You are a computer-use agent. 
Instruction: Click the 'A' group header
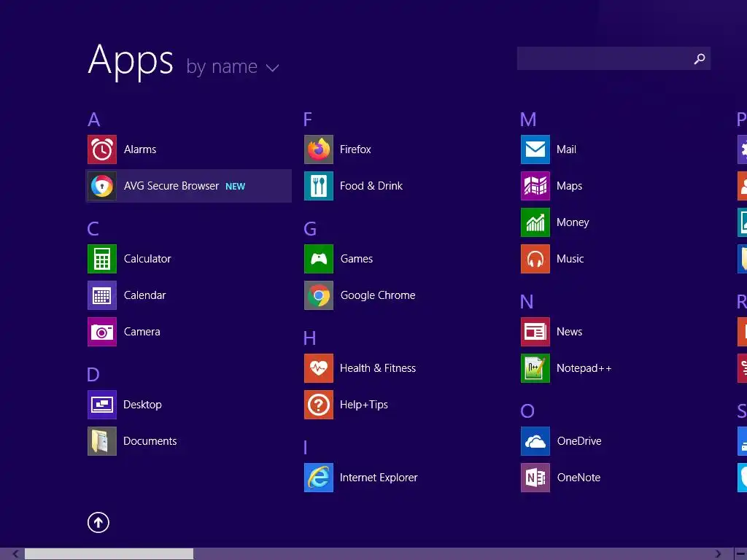[94, 120]
